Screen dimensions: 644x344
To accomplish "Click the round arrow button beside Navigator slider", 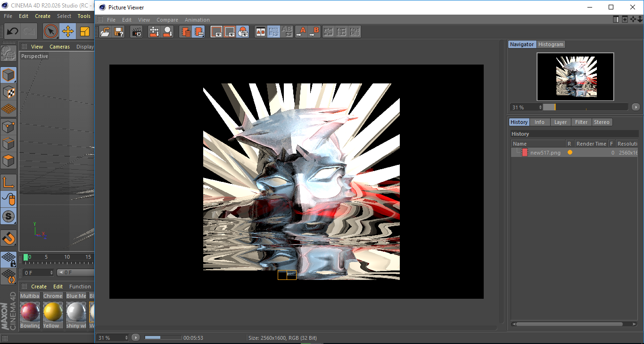I will coord(636,107).
